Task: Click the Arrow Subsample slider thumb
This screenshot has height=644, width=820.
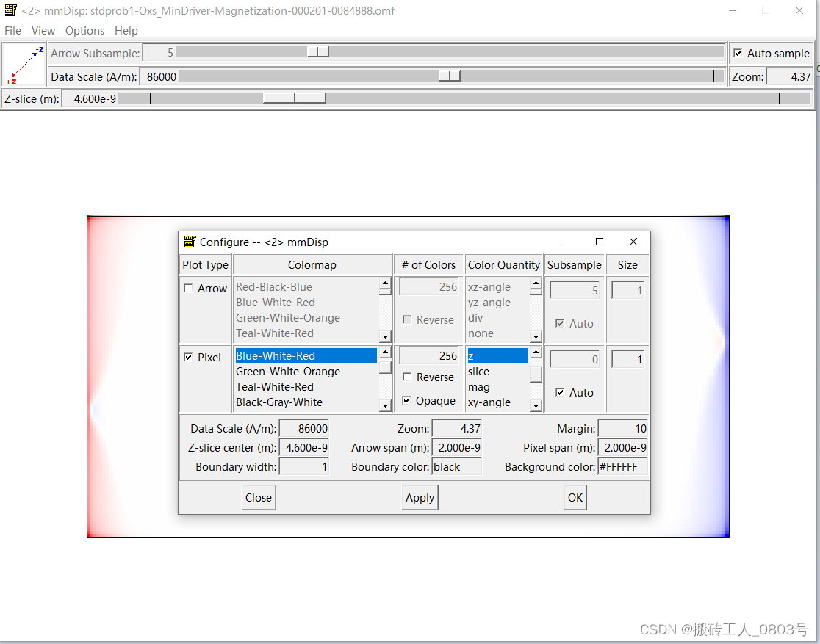Action: 318,51
